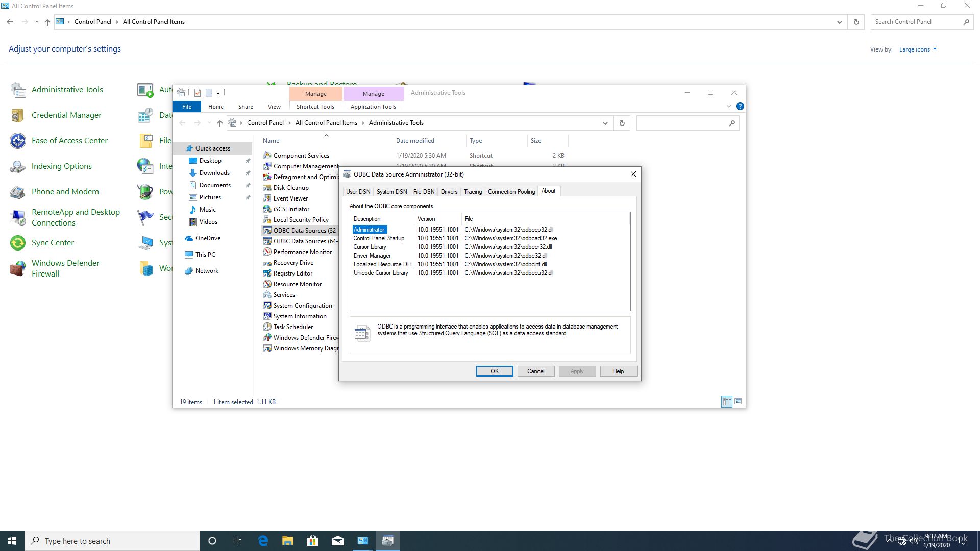Open Ease of Access Center icon

(x=18, y=141)
